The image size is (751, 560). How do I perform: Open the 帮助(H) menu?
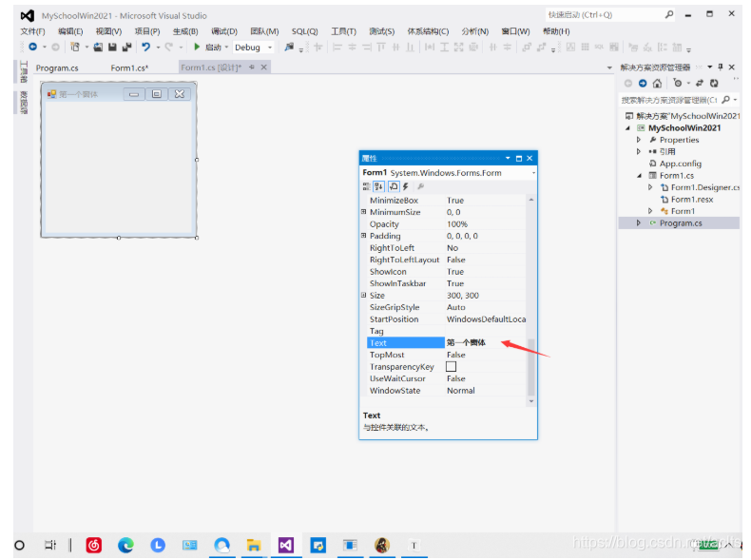click(x=556, y=31)
